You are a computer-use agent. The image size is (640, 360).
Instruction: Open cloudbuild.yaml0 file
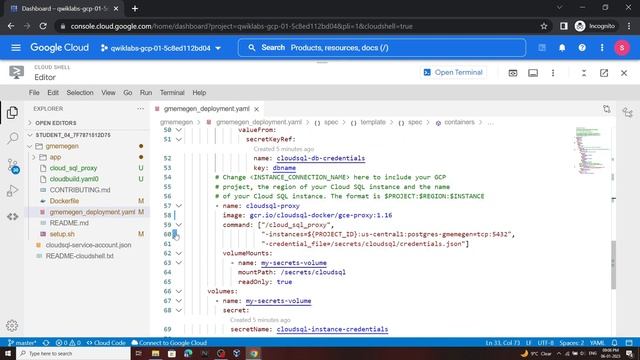pos(74,179)
